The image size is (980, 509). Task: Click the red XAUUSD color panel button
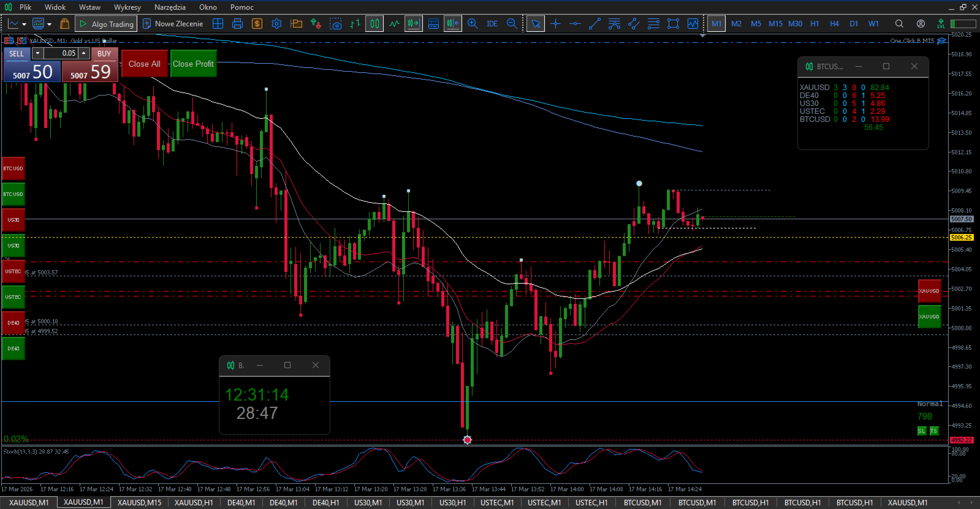(x=929, y=291)
